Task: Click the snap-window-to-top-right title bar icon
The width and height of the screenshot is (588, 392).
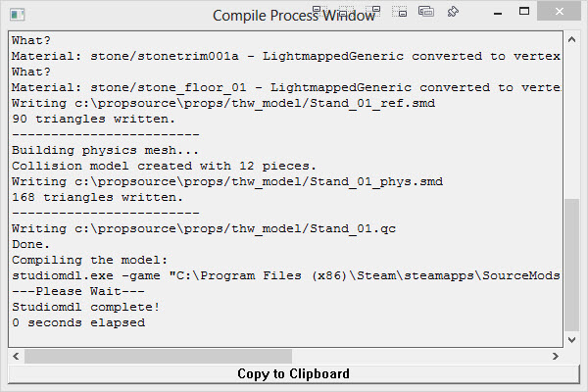Action: [373, 12]
